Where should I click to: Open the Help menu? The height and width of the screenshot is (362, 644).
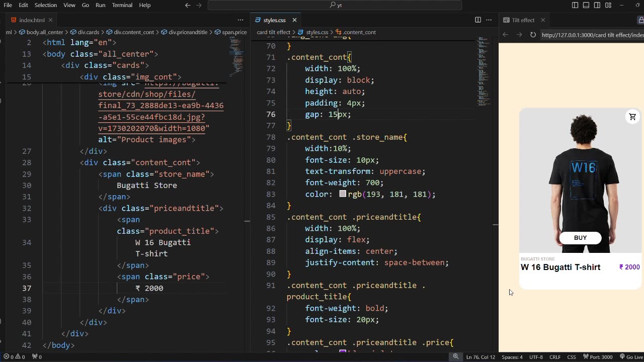[x=145, y=5]
